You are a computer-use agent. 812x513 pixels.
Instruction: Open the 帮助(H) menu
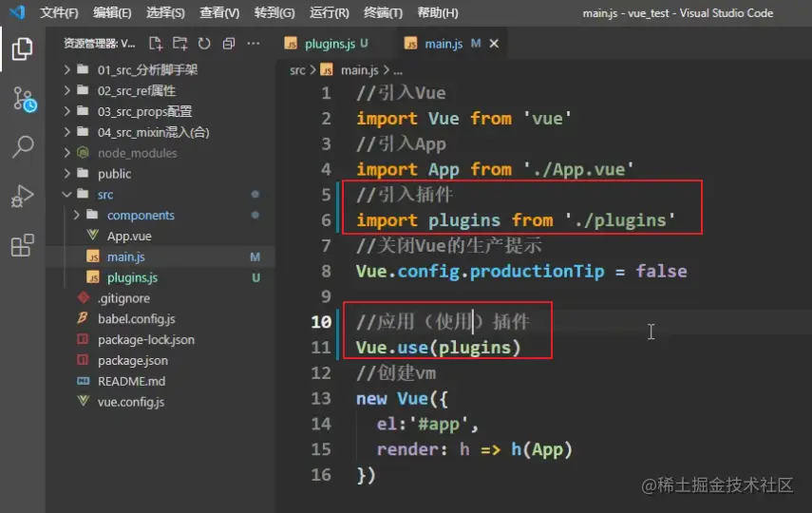click(x=438, y=12)
